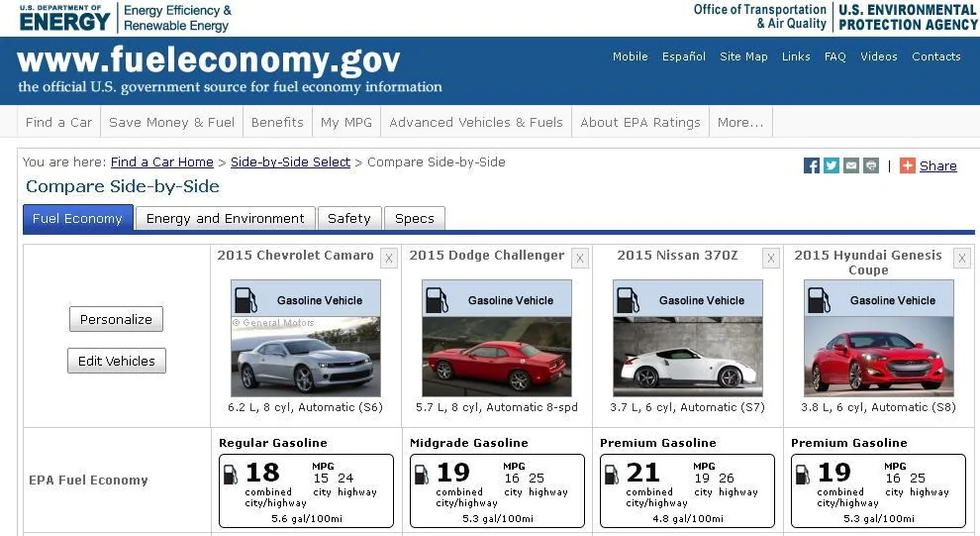Click pump icon beside Camaro 18 MPG
The height and width of the screenshot is (536, 980).
point(231,475)
